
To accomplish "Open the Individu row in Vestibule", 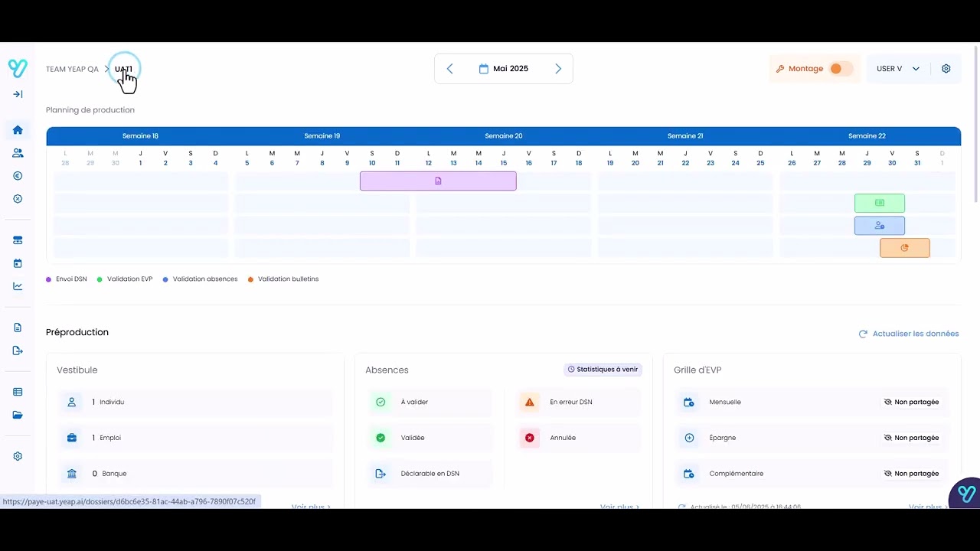I will [195, 402].
